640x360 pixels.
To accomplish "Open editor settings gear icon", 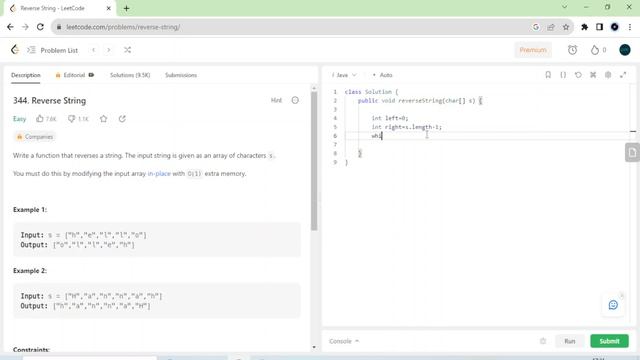I will point(608,75).
